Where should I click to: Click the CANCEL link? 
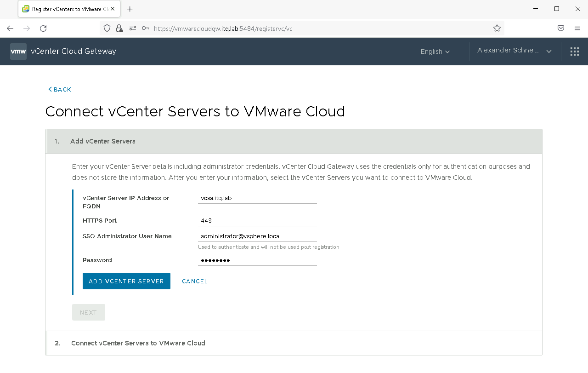195,281
